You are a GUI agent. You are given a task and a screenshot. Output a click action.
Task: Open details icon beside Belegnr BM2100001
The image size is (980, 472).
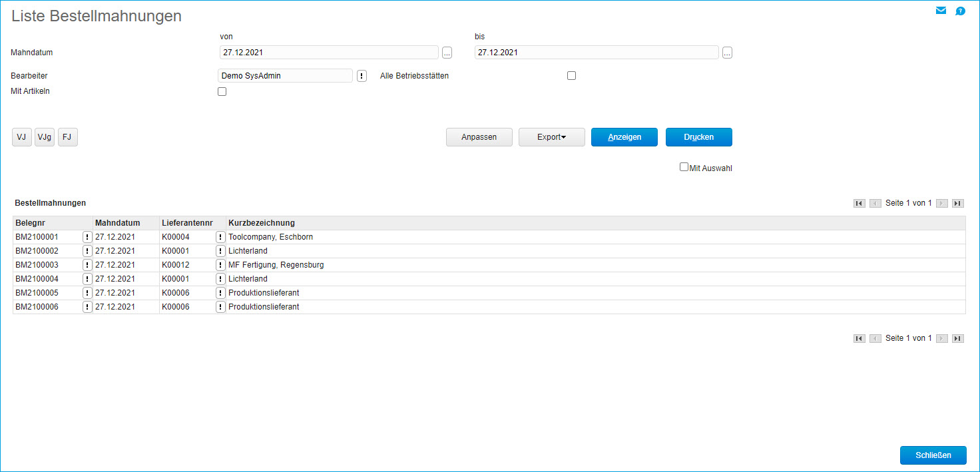click(87, 237)
